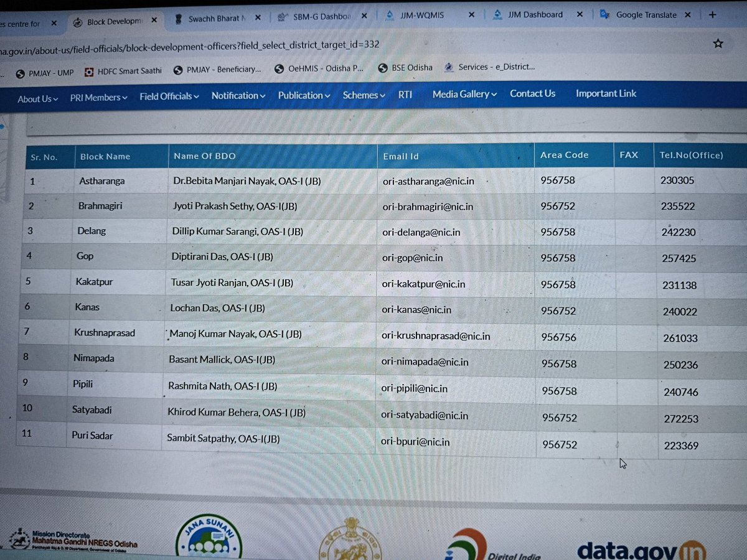Click email ori-kakatpur@nic.in
747x560 pixels.
tap(424, 284)
